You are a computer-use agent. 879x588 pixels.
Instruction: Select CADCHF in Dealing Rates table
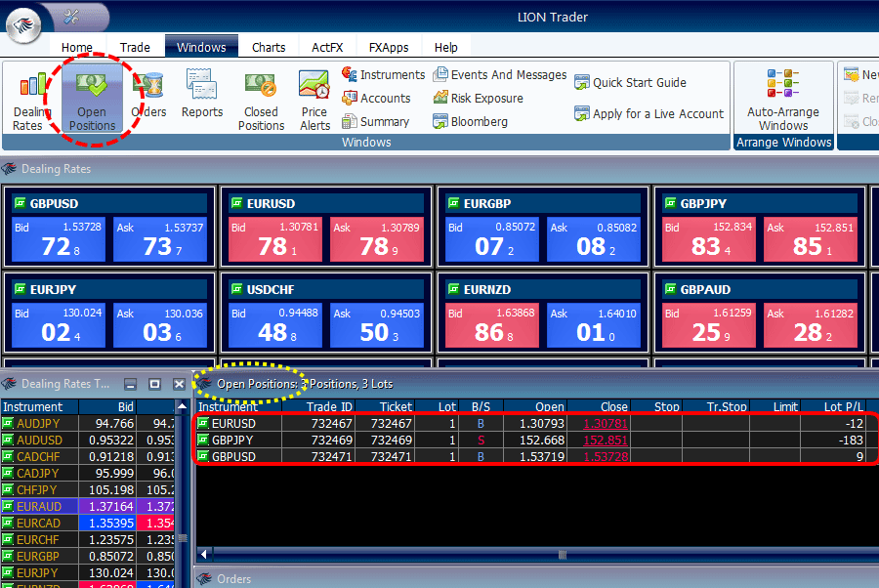click(x=38, y=456)
